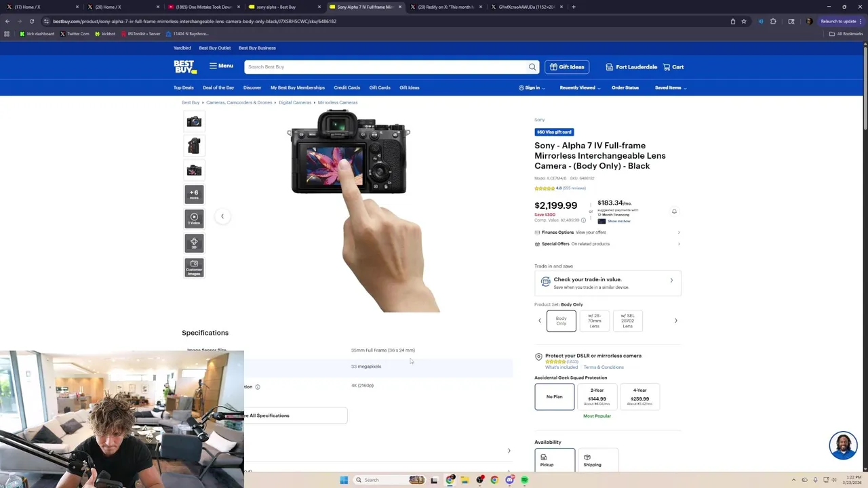
Task: Go to Top Deals
Action: 183,87
